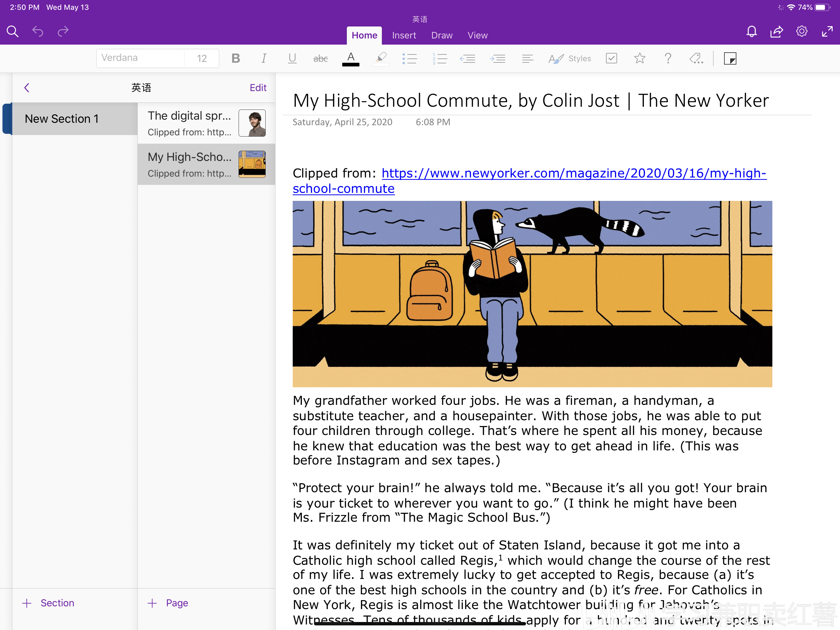Open 'The digital spr...' page

click(206, 123)
